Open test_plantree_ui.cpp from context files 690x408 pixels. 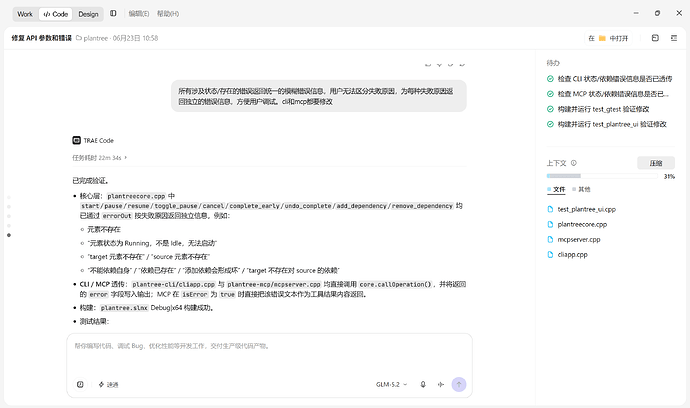(x=587, y=210)
